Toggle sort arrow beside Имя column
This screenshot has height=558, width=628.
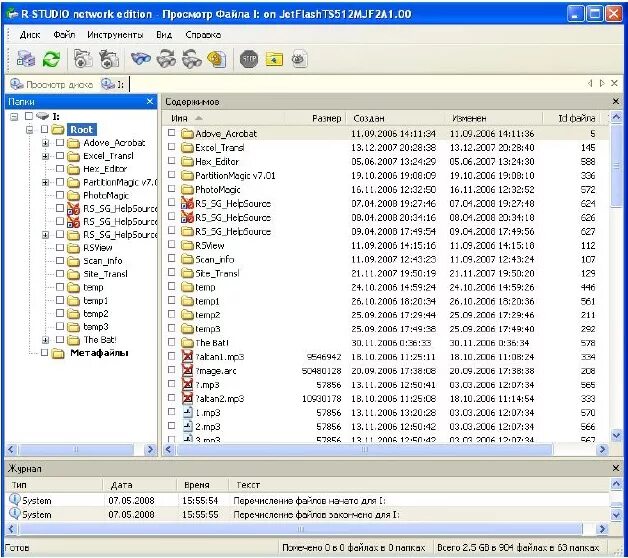[x=199, y=118]
